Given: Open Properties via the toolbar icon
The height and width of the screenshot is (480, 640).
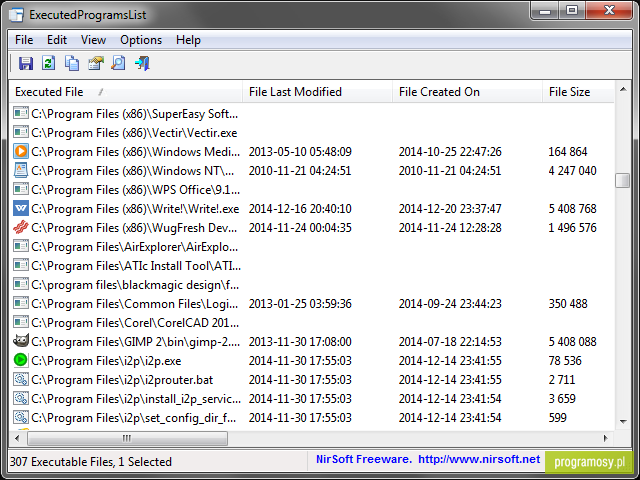Looking at the screenshot, I should (96, 63).
